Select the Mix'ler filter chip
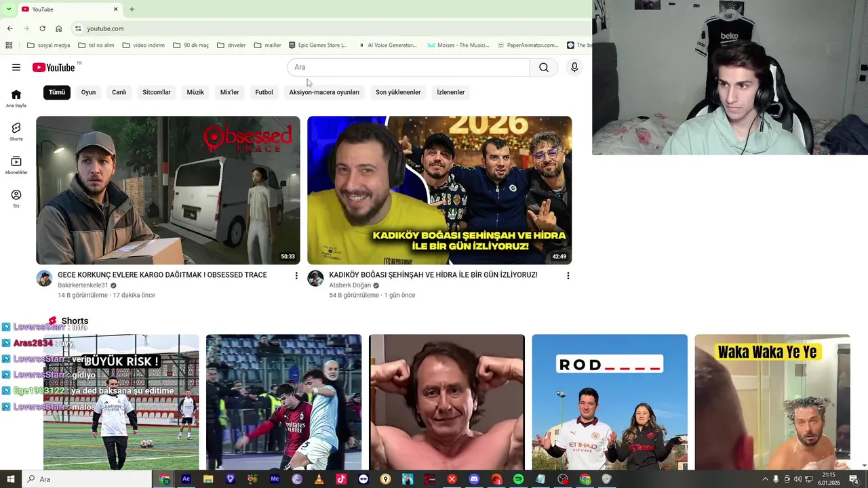 coord(230,92)
